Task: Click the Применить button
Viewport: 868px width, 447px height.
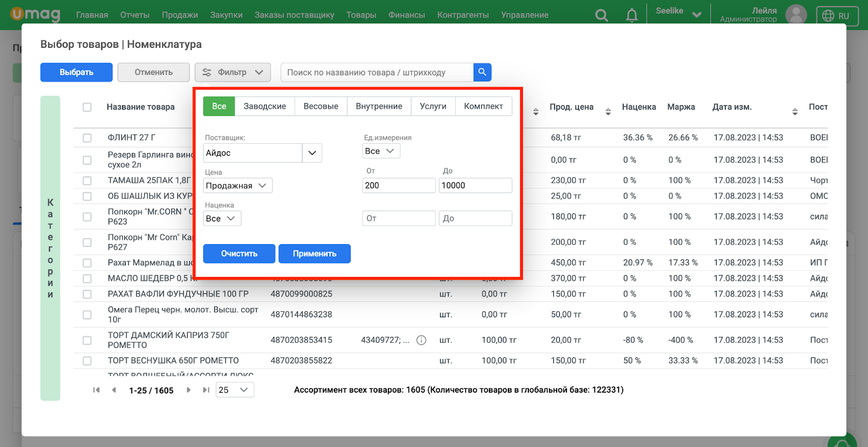Action: click(315, 253)
